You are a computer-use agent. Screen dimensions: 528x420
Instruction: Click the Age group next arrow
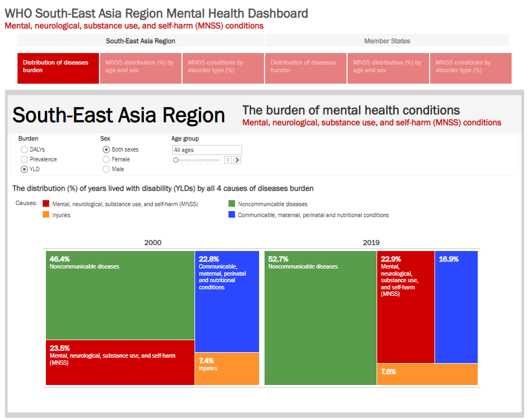pos(237,160)
